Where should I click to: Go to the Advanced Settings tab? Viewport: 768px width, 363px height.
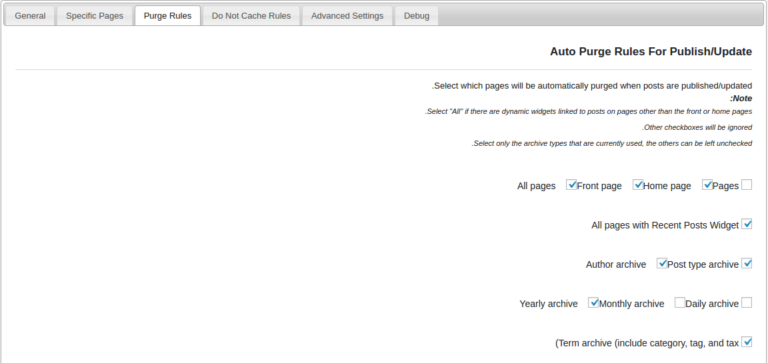point(347,16)
